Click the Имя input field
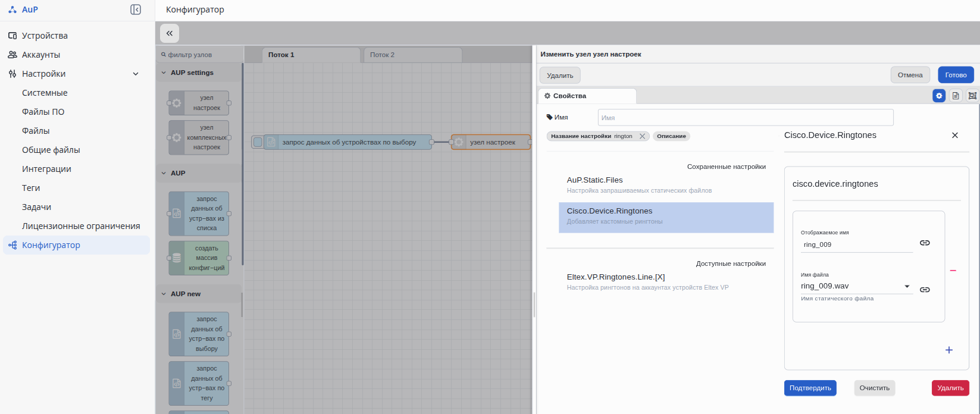Image resolution: width=980 pixels, height=414 pixels. (746, 117)
